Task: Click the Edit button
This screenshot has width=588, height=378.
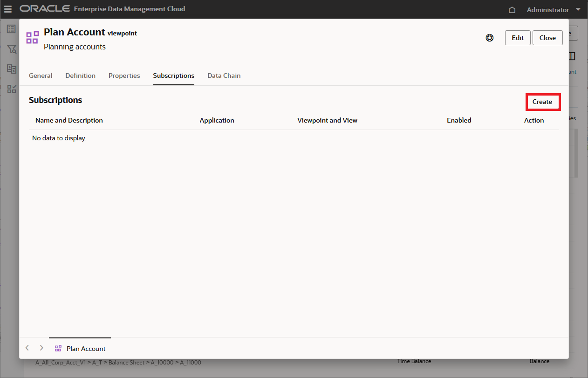Action: (518, 38)
